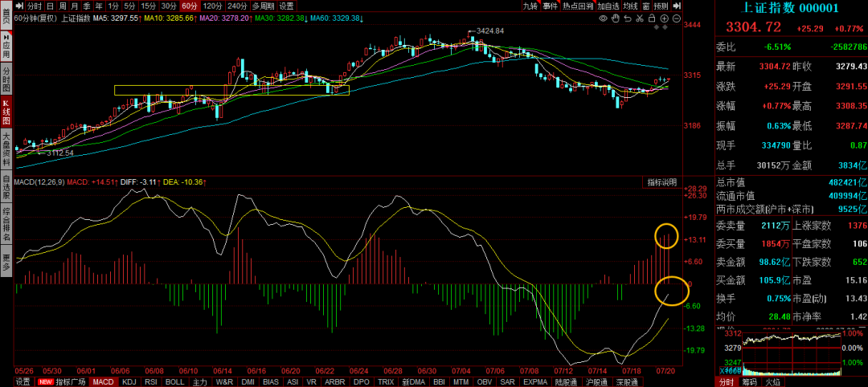
Task: Select the 120分 period
Action: click(x=213, y=6)
